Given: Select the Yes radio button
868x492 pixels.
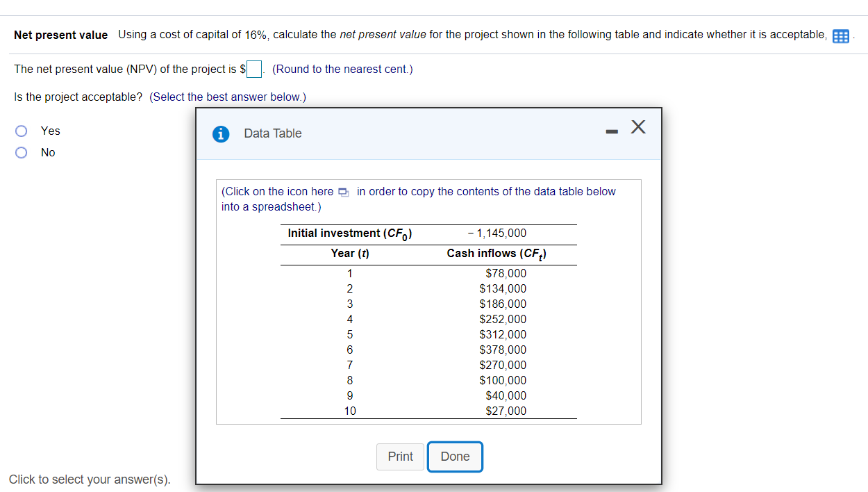Looking at the screenshot, I should coord(21,131).
